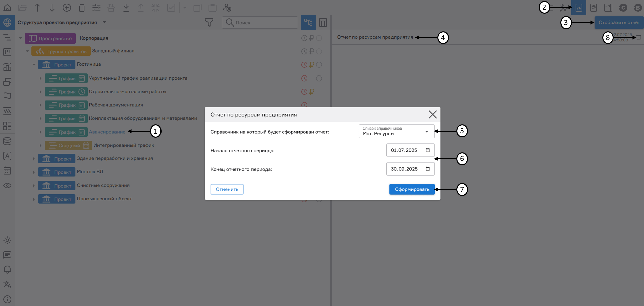Open the globe passport report icon

click(593, 8)
